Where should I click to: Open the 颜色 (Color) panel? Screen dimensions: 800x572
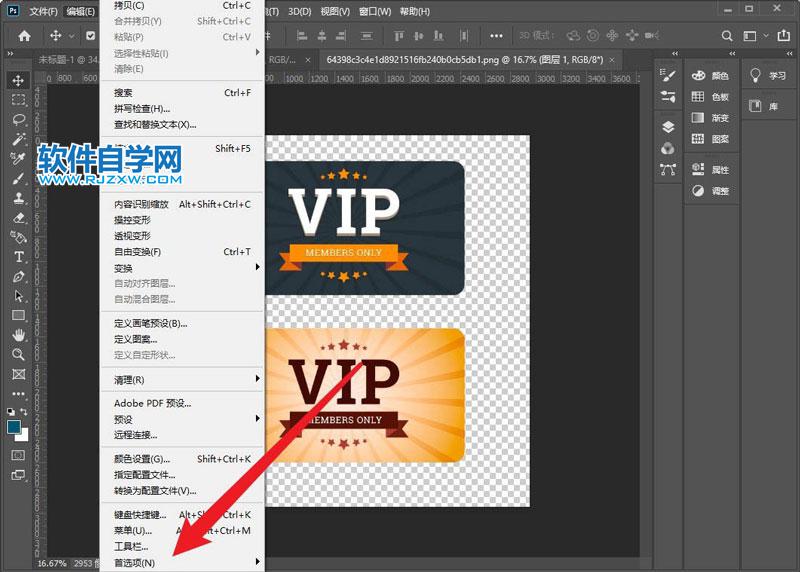(710, 76)
